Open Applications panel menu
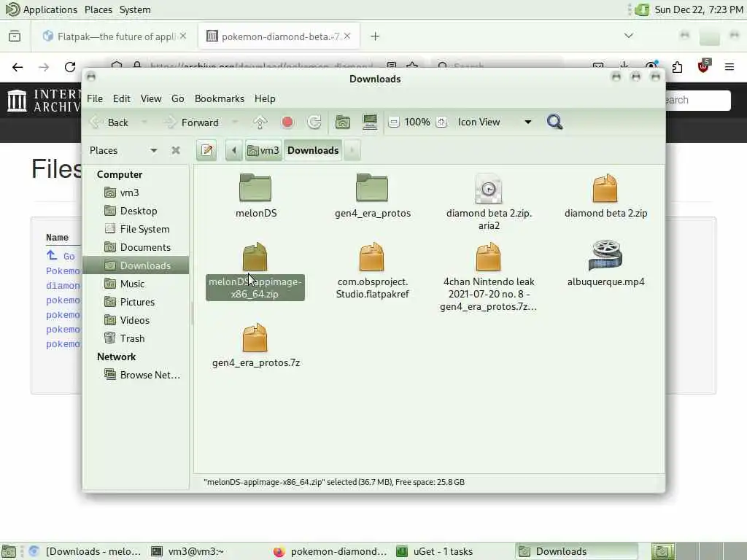Image resolution: width=747 pixels, height=560 pixels. [41, 9]
